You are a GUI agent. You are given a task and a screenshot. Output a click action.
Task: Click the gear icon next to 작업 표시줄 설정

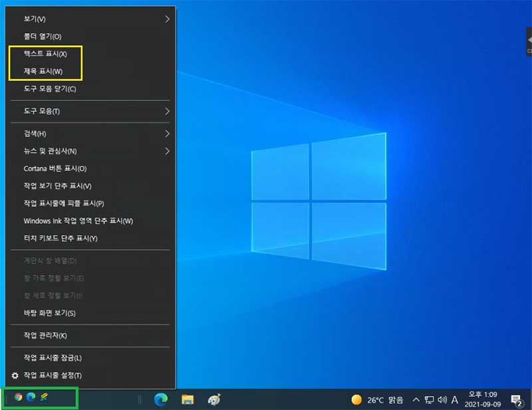click(15, 375)
